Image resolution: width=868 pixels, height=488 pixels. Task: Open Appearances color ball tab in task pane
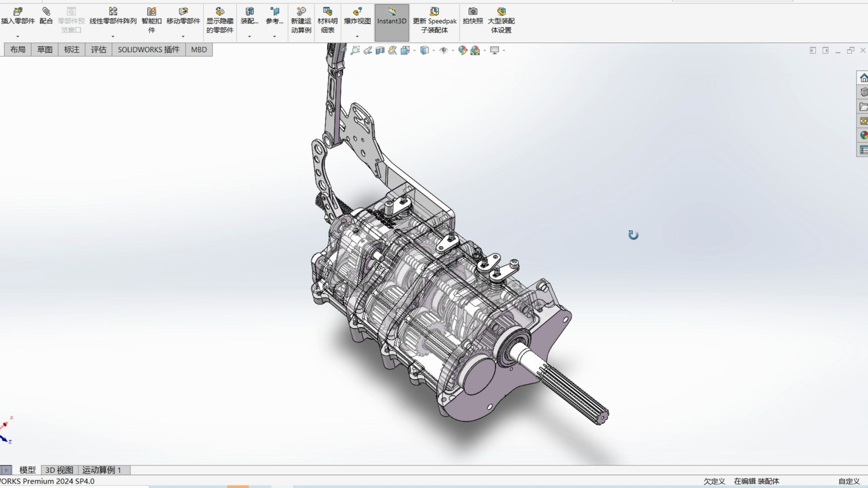(863, 135)
